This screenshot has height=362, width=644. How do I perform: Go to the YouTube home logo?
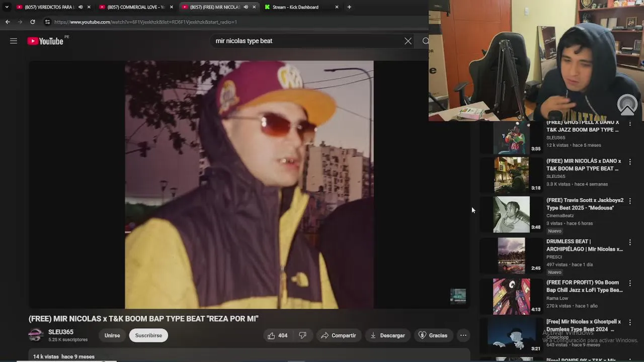(45, 41)
